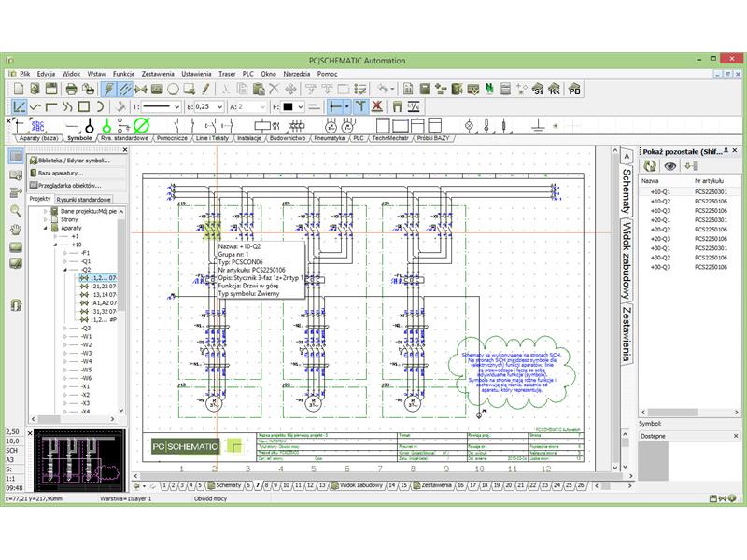Screen dimensions: 747x560
Task: Open the Plik menu
Action: click(25, 74)
